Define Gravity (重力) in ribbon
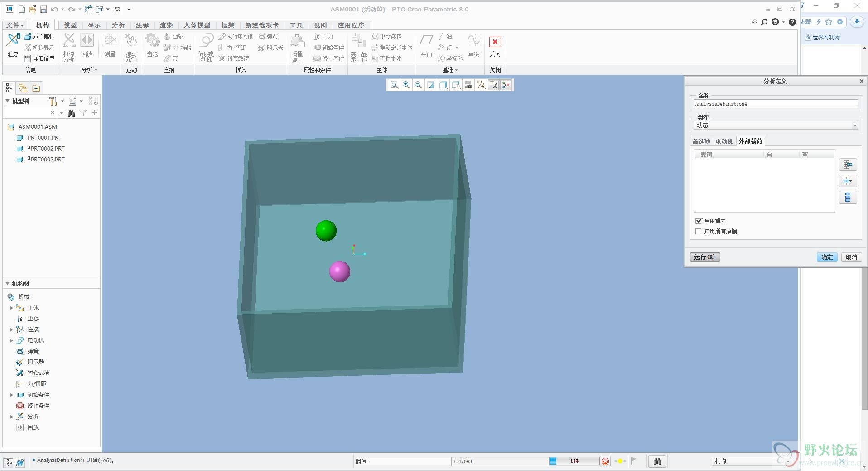 (323, 36)
